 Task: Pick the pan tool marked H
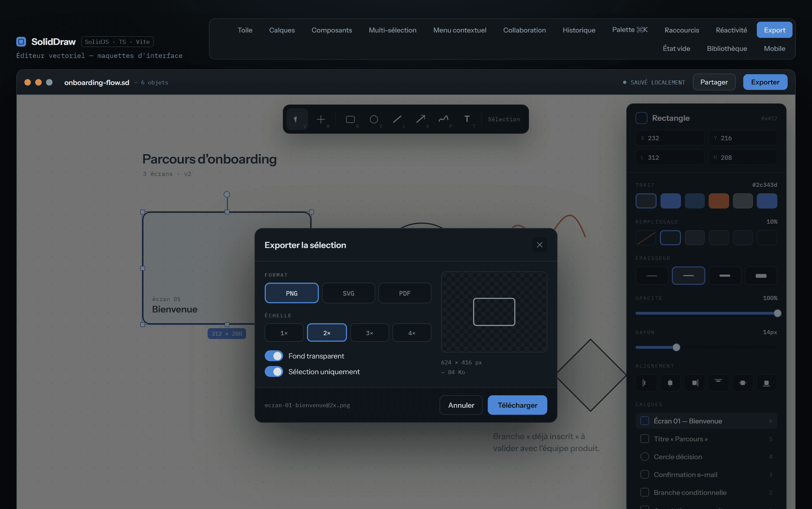click(x=321, y=119)
